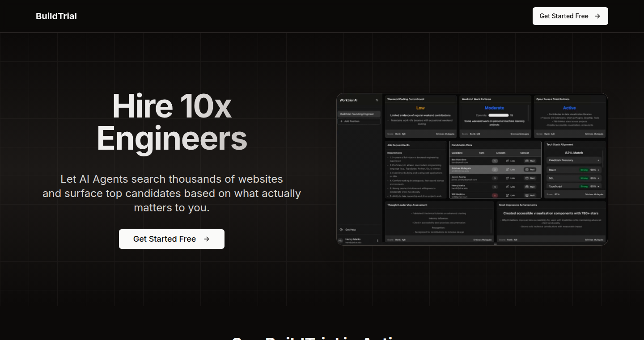Viewport: 644px width, 340px height.
Task: Click the Worktrial AI sidebar title
Action: (x=348, y=100)
